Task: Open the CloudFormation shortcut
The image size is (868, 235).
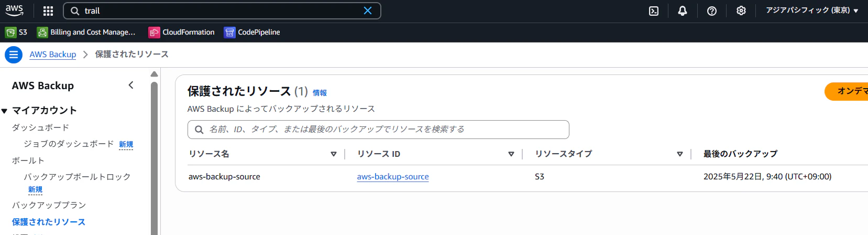Action: [x=182, y=33]
